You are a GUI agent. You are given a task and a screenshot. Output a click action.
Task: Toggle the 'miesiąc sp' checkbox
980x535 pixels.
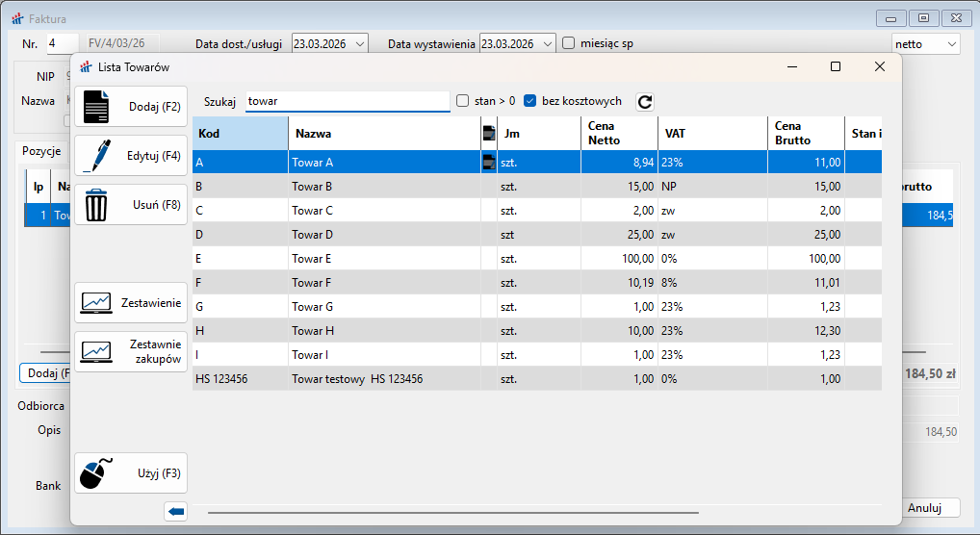coord(569,43)
